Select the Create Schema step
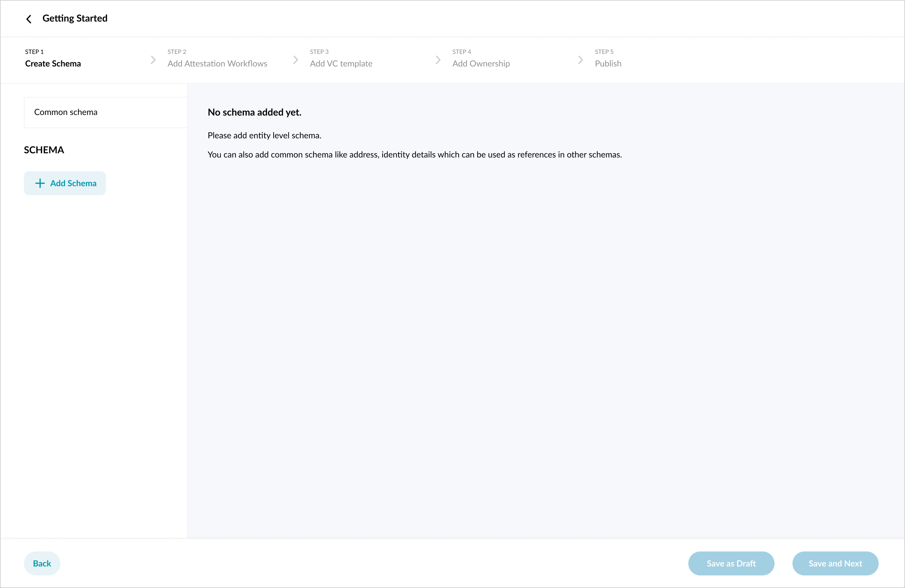905x588 pixels. pyautogui.click(x=53, y=63)
